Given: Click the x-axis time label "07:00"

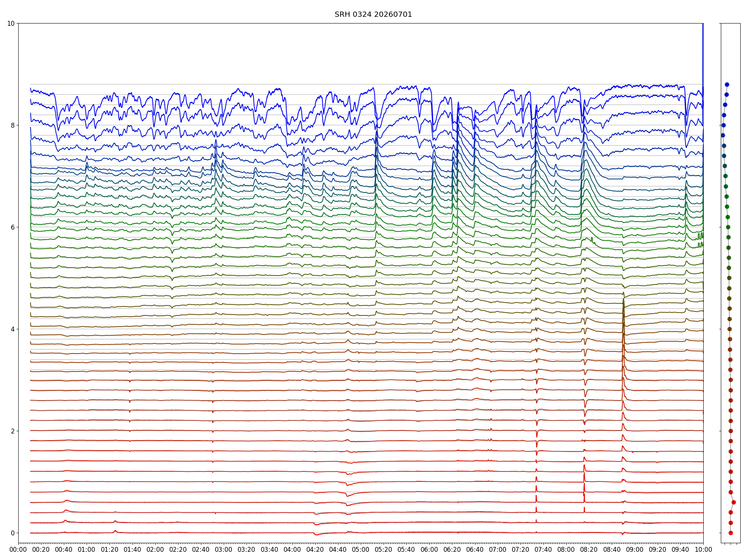Looking at the screenshot, I should click(498, 550).
